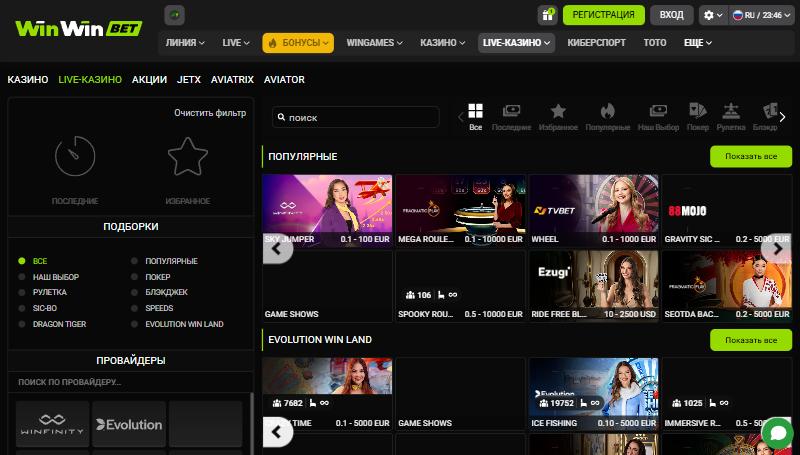This screenshot has height=455, width=800.
Task: Select the 'Все' collection radio
Action: (x=22, y=261)
